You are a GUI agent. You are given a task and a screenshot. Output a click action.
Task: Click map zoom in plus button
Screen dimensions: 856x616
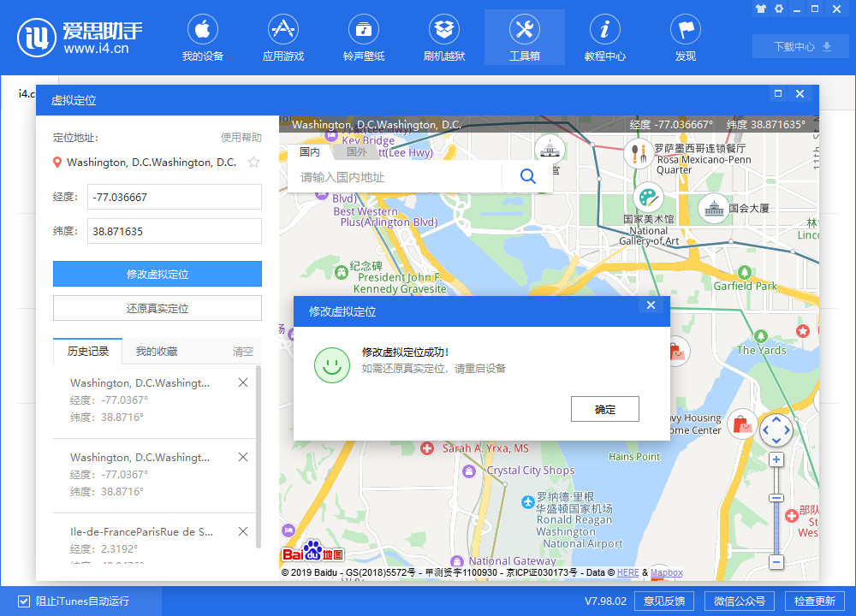click(776, 459)
